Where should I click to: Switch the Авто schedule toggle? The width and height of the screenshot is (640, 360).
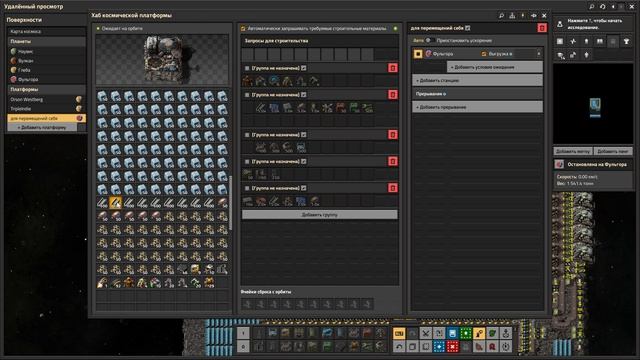click(429, 40)
